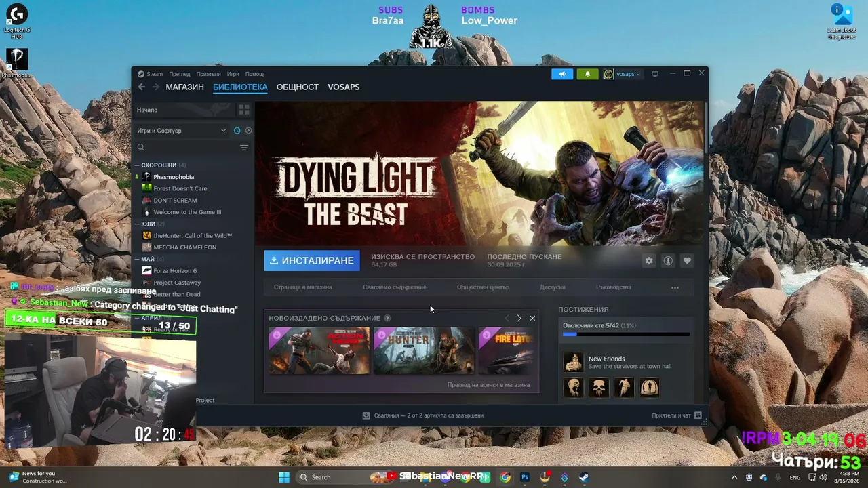
Task: Switch Steam to Big Picture mode
Action: (x=655, y=74)
